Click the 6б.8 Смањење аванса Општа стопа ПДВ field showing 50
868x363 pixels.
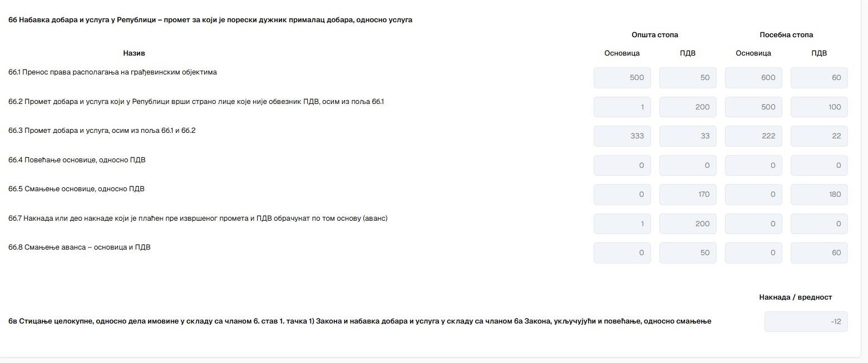tap(688, 253)
